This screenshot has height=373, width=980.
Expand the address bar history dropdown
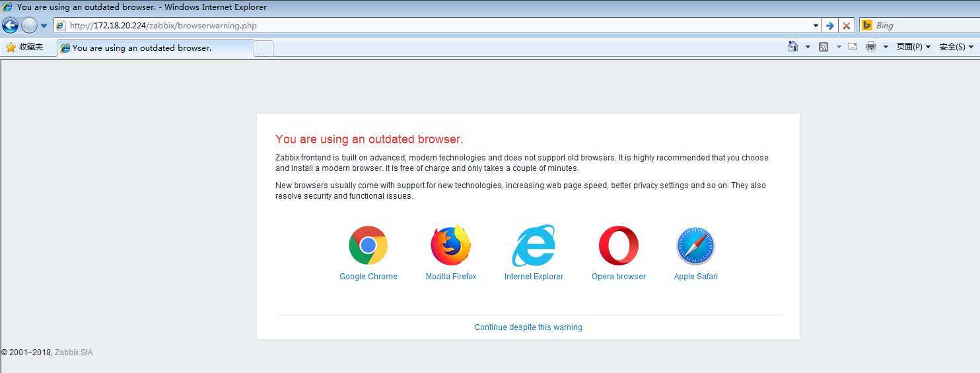point(816,26)
